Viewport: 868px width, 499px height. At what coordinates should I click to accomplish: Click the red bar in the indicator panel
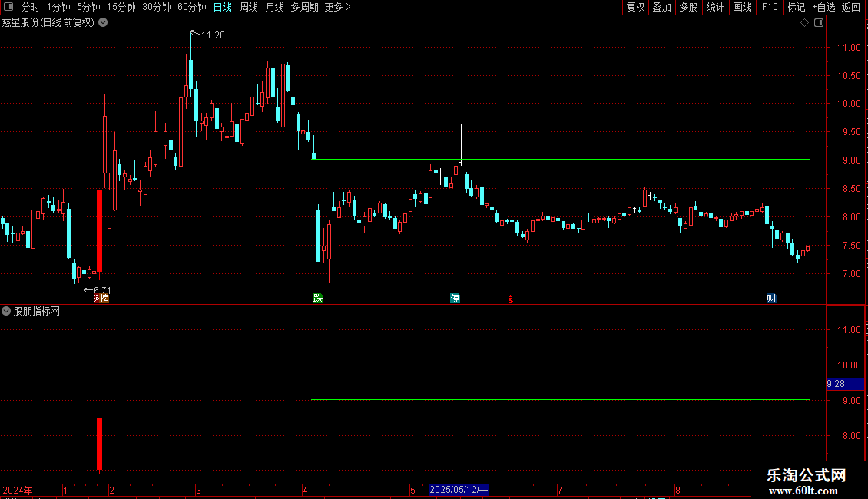(100, 444)
